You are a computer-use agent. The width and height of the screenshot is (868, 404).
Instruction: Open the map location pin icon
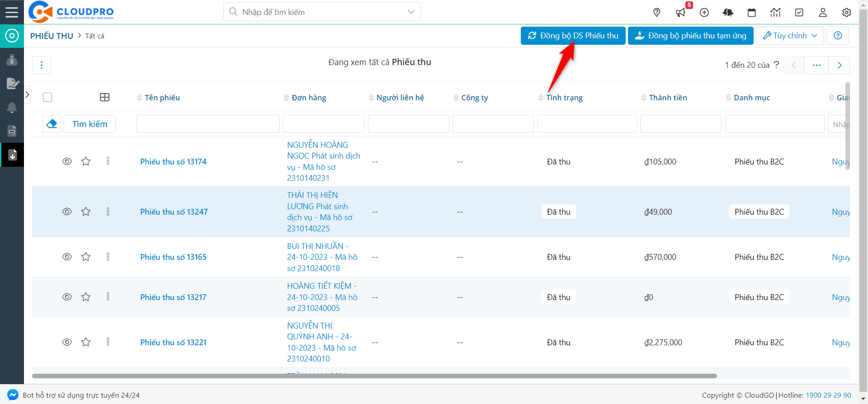tap(657, 12)
